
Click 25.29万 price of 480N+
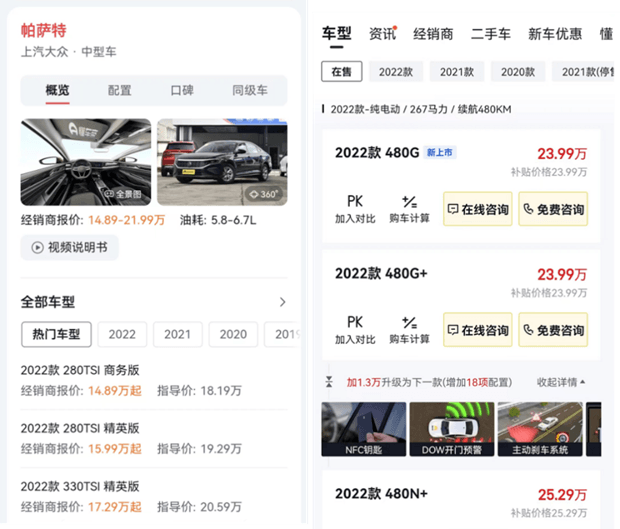[x=562, y=495]
